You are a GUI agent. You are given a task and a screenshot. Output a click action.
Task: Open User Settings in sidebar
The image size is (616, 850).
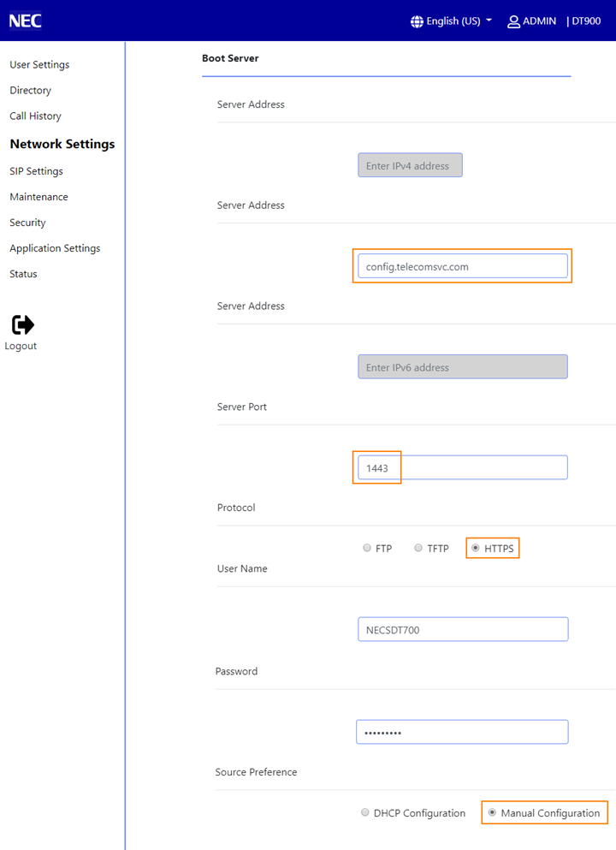(x=39, y=64)
